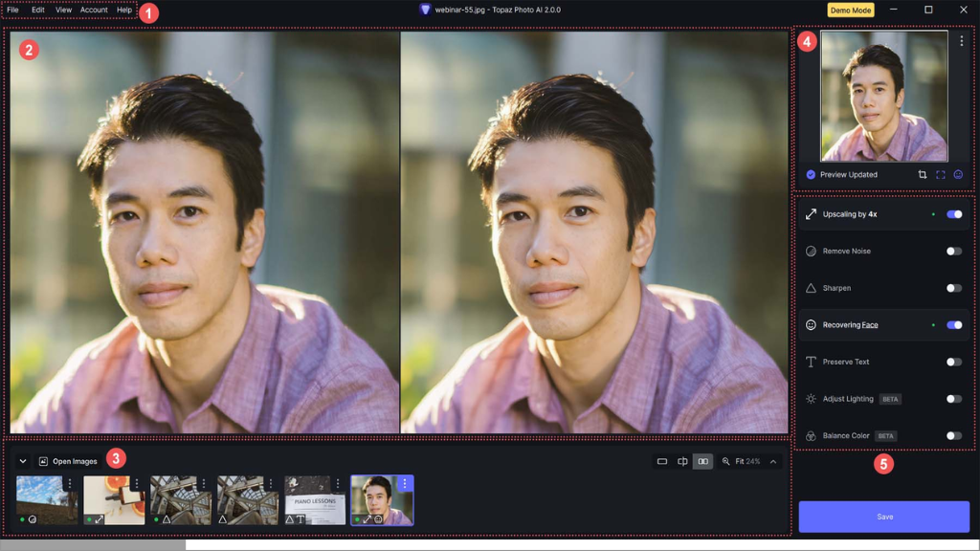Click text T icon on Piano Lessons thumbnail
This screenshot has width=980, height=551.
[x=301, y=519]
